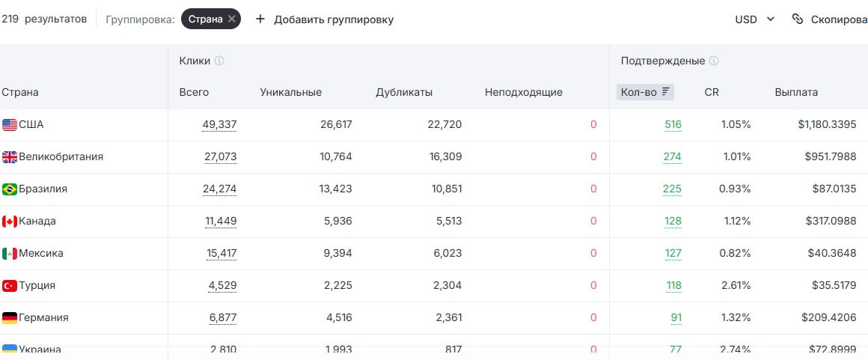Click the Canada flag icon

click(x=10, y=222)
